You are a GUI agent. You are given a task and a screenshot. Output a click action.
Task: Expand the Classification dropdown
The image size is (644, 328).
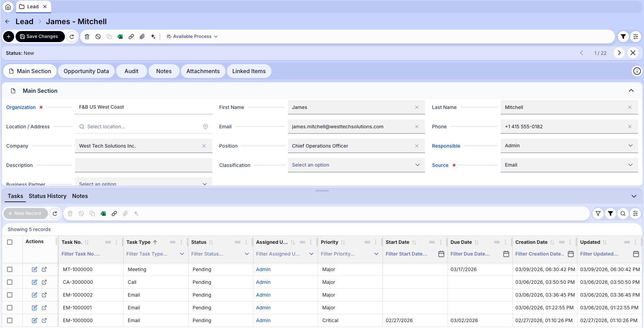pyautogui.click(x=356, y=165)
